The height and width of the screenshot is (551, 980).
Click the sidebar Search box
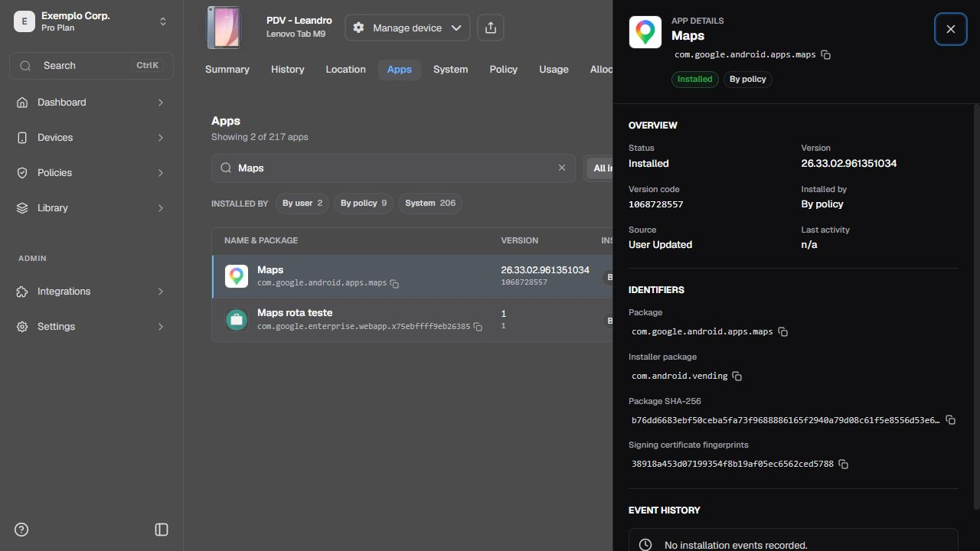pos(92,66)
